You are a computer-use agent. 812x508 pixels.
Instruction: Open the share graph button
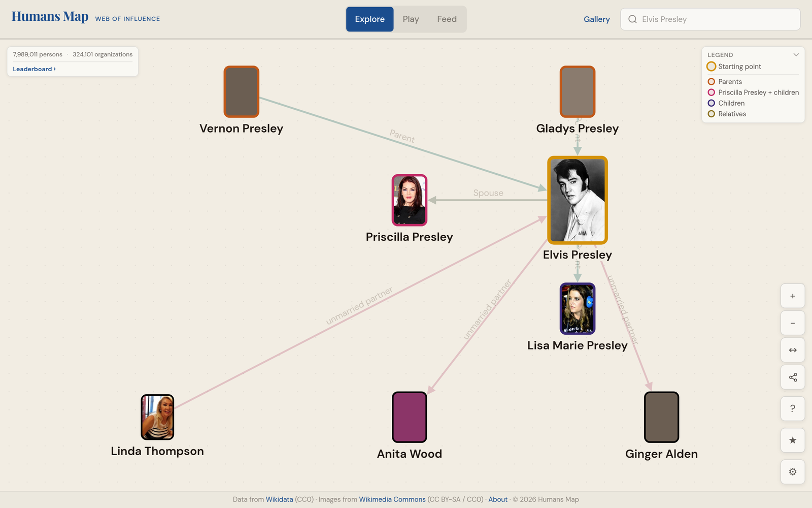[x=793, y=377]
